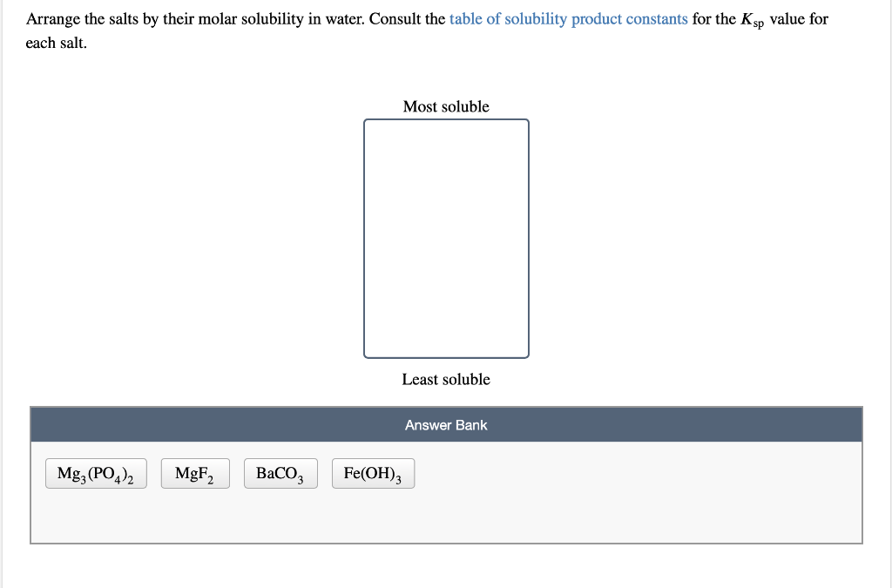Viewport: 892px width, 588px height.
Task: Select the iron hydroxide answer option
Action: pos(373,473)
